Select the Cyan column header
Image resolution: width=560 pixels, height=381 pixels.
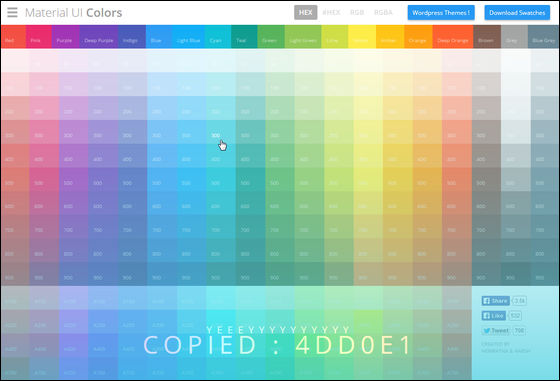click(x=218, y=36)
